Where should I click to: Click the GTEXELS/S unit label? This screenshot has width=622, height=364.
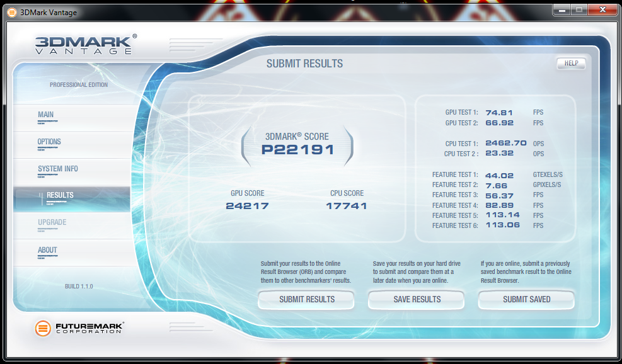tap(548, 175)
